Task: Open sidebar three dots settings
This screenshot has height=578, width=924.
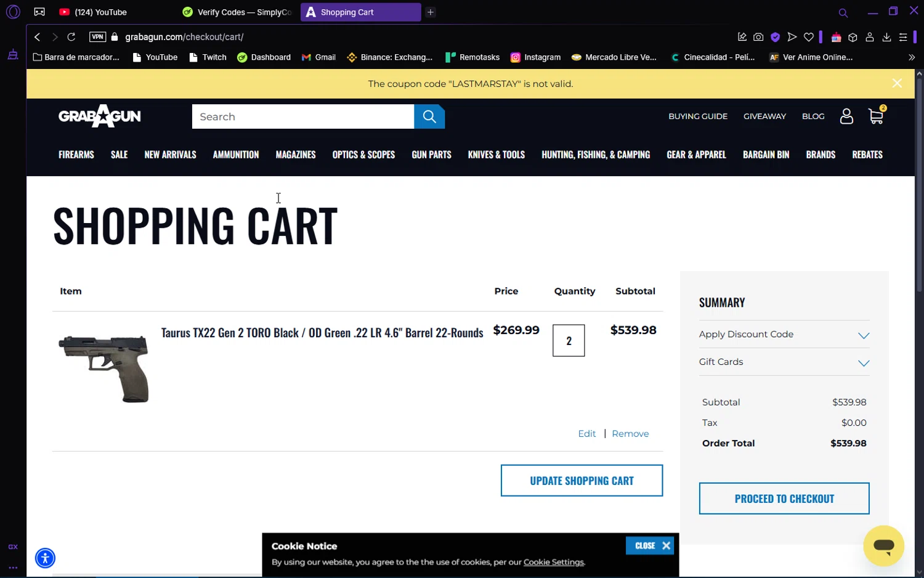Action: point(13,568)
